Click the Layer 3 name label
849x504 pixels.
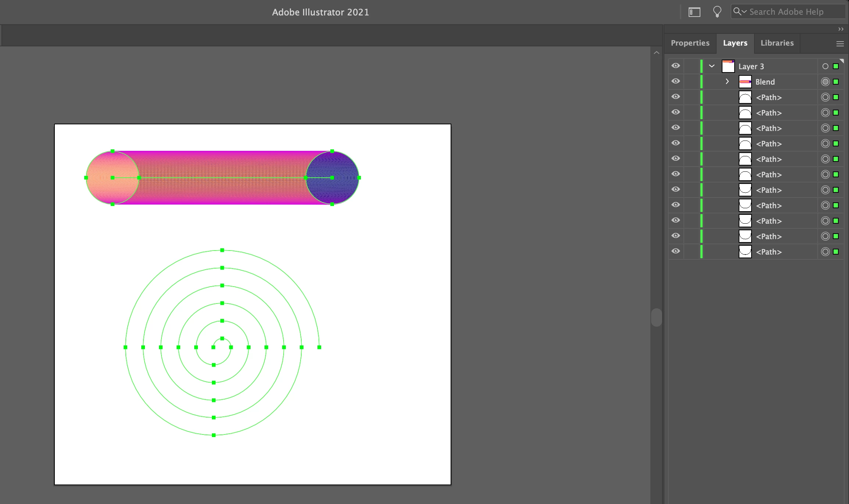751,67
